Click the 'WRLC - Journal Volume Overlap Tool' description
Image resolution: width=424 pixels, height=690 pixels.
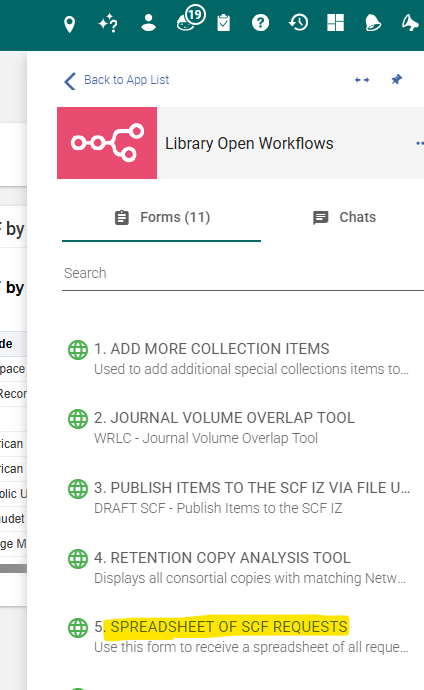206,438
